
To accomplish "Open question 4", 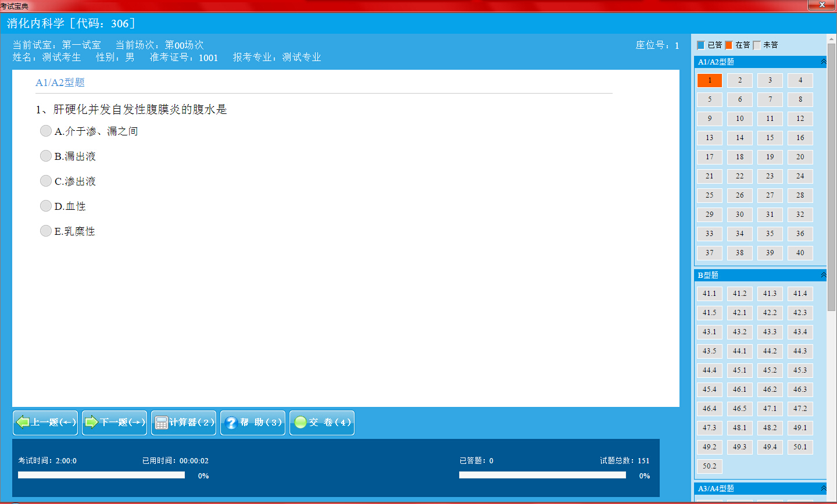I will [x=800, y=80].
